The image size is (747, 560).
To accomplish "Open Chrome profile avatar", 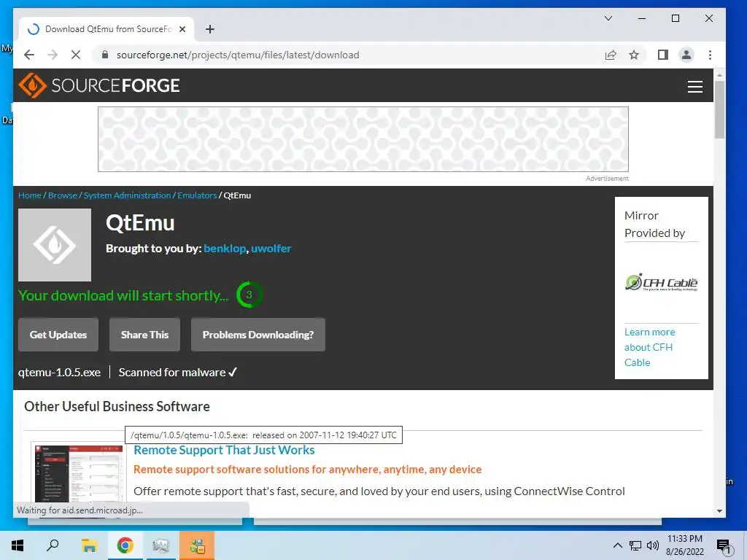I will click(x=686, y=55).
